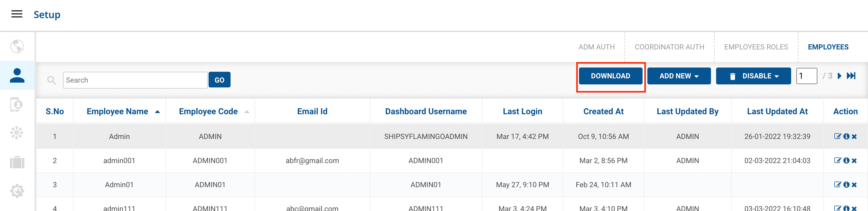Jump to last page of employees
Screen dimensions: 868x211
[x=851, y=76]
